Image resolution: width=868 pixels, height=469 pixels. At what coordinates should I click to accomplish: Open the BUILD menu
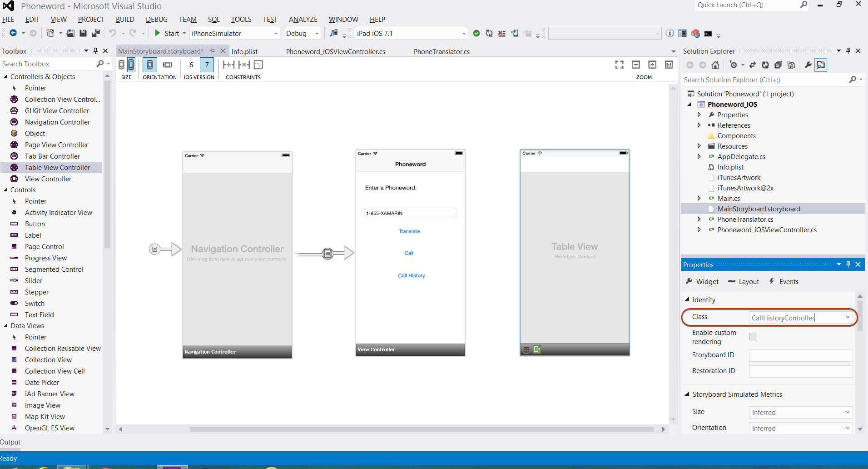(125, 20)
